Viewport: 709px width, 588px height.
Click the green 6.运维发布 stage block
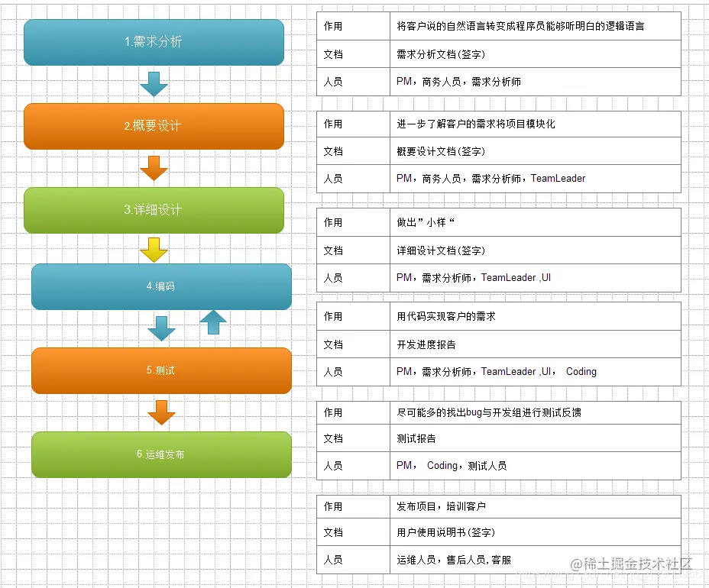(x=161, y=454)
